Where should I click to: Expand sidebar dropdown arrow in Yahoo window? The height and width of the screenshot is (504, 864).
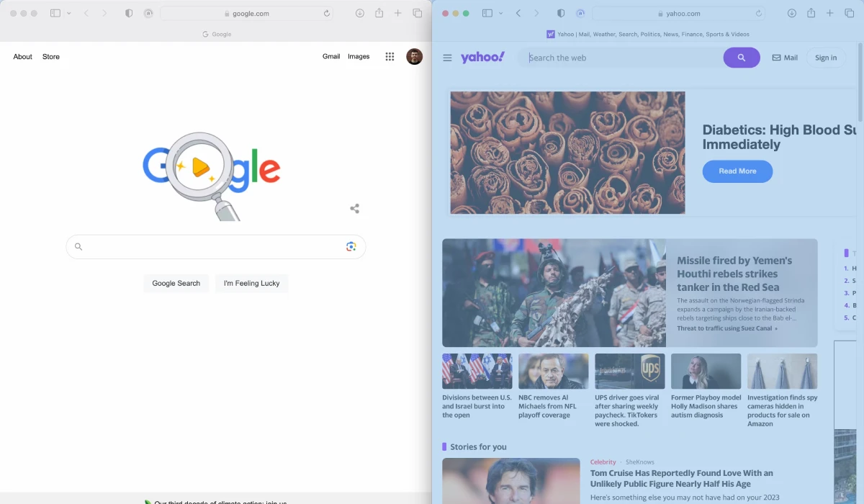point(501,14)
